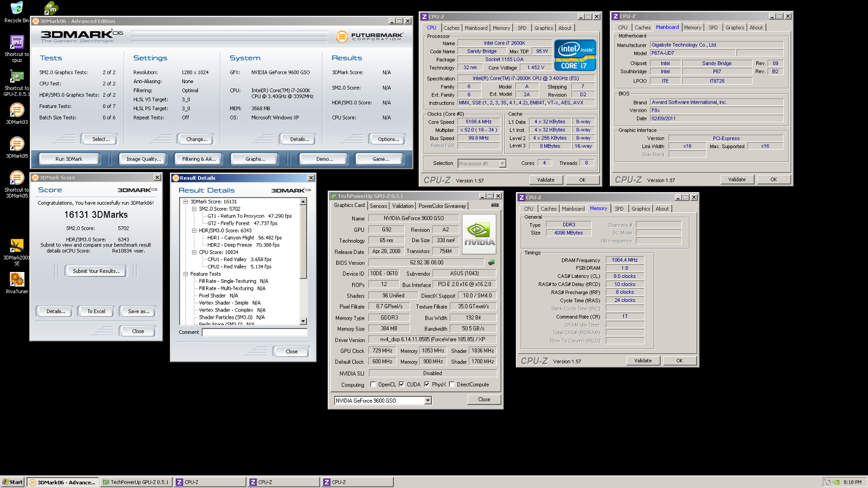Export score with the To Excel button
This screenshot has width=868, height=488.
(x=96, y=311)
